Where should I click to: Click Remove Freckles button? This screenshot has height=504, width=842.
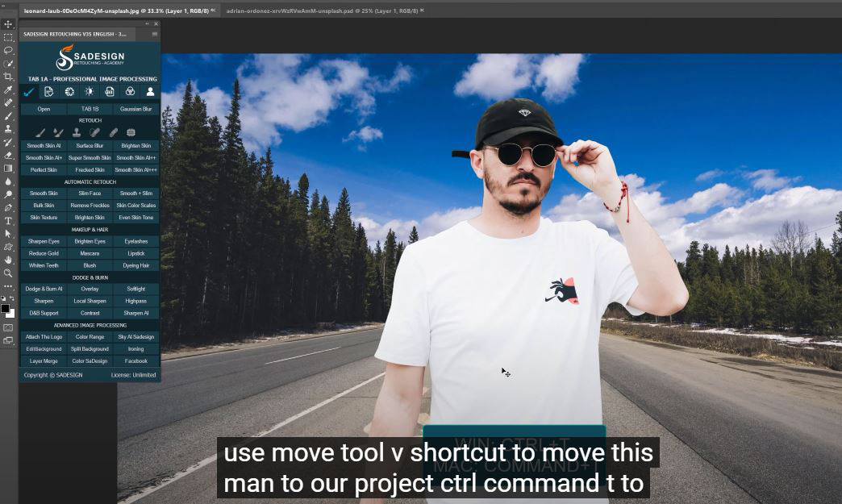pyautogui.click(x=90, y=205)
